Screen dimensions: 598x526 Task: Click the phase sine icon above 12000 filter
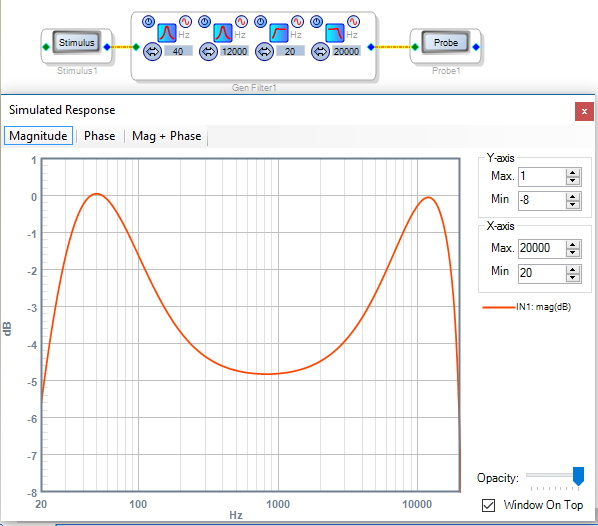241,21
